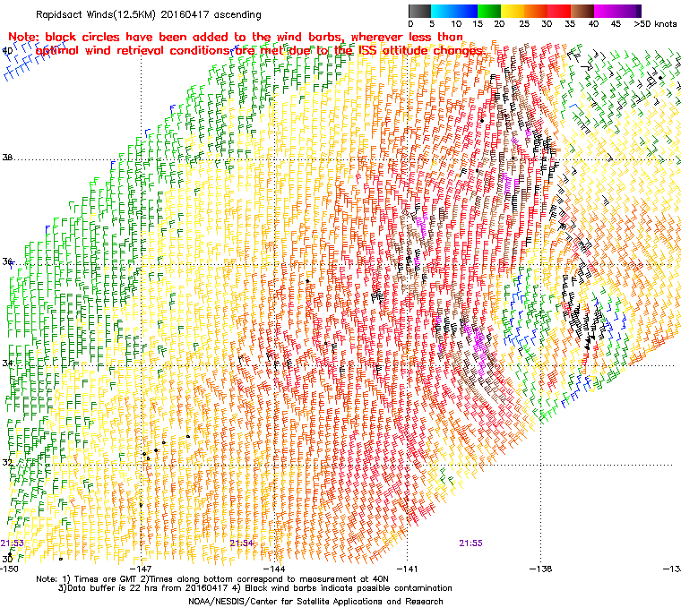The height and width of the screenshot is (616, 681).
Task: Click the cyan-blue 5-15 knots legend gradient
Action: coord(454,11)
